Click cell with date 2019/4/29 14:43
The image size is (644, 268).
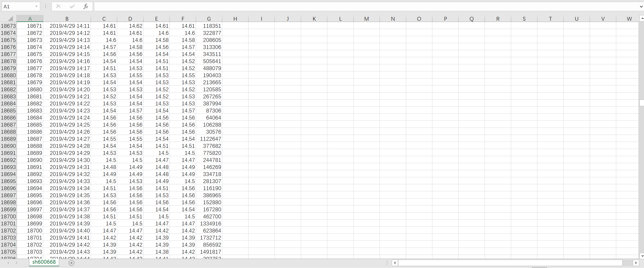pos(67,252)
